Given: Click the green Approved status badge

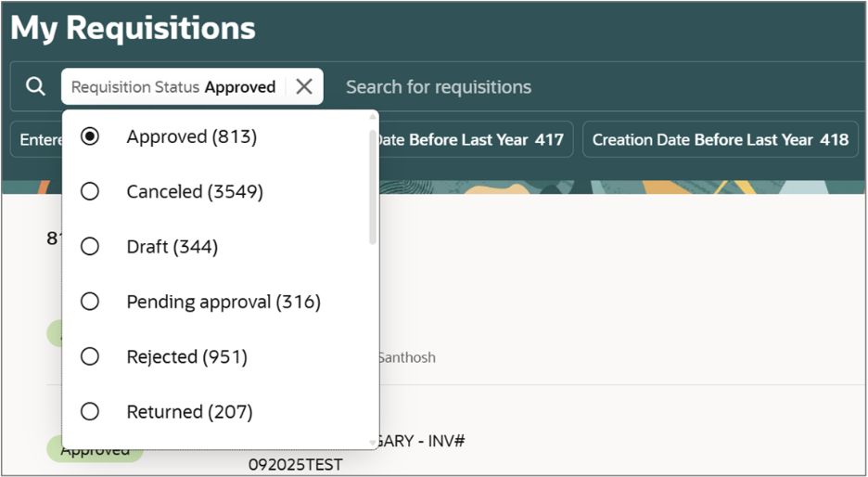Looking at the screenshot, I should click(96, 450).
